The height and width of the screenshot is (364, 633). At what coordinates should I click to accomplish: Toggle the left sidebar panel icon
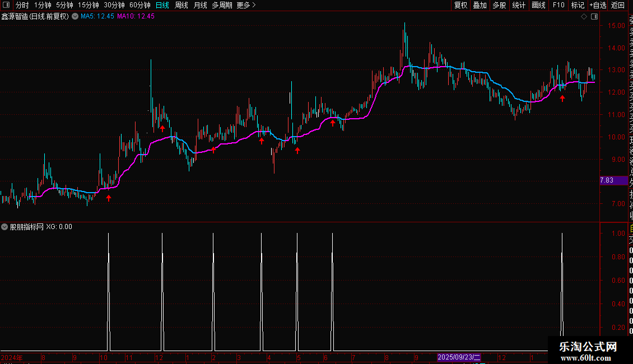point(6,5)
